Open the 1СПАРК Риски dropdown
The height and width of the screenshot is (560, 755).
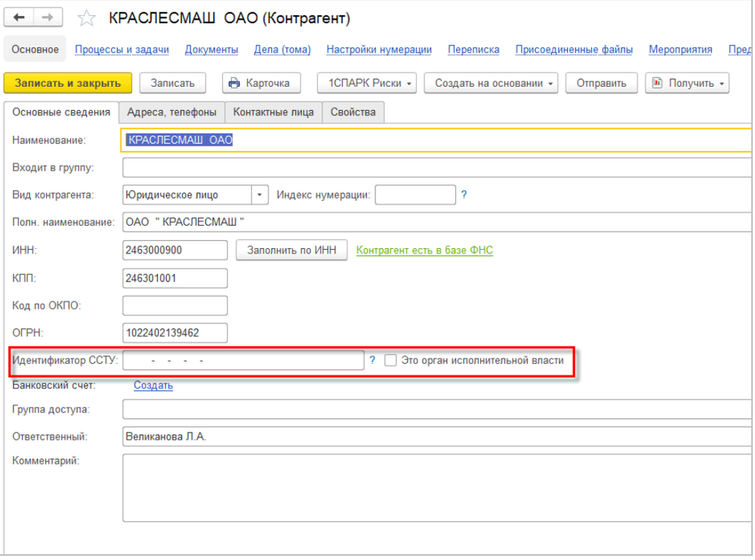367,83
